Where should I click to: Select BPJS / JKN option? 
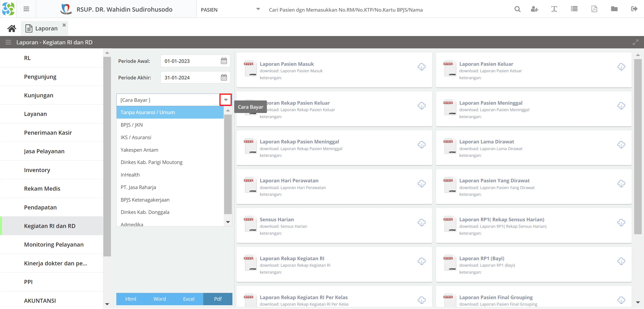point(170,125)
